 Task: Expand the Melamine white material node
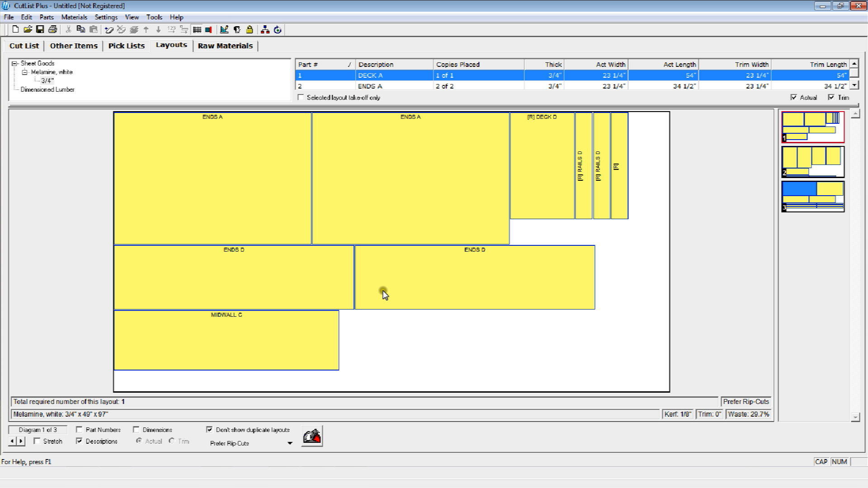[24, 71]
